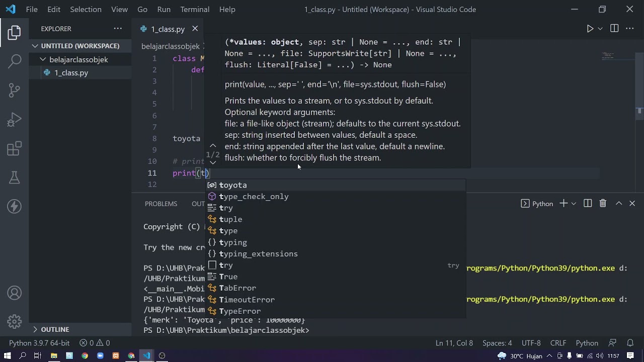Select toyota suggestion in autocomplete
Screen dimensions: 644x362
pyautogui.click(x=336, y=185)
